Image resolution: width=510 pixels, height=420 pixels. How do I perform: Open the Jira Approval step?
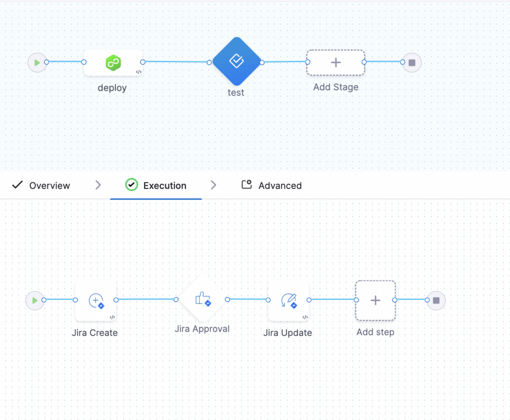(202, 299)
